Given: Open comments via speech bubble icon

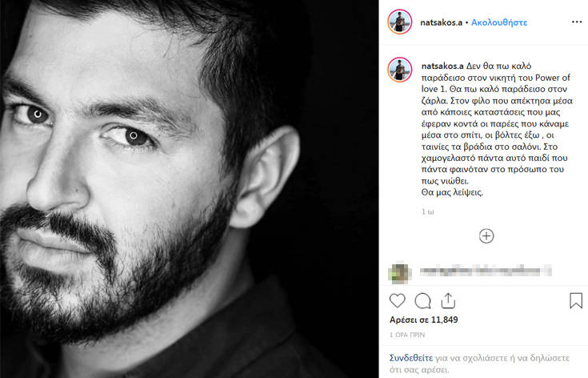Looking at the screenshot, I should pyautogui.click(x=422, y=300).
